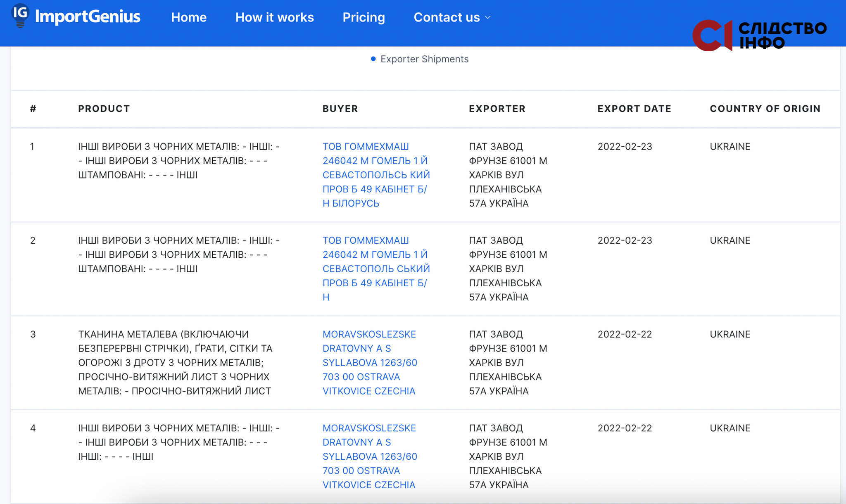Open MORAVSKOSLEZSKE DRATOVNY buyer link in row 4
This screenshot has height=504, width=846.
tap(370, 456)
